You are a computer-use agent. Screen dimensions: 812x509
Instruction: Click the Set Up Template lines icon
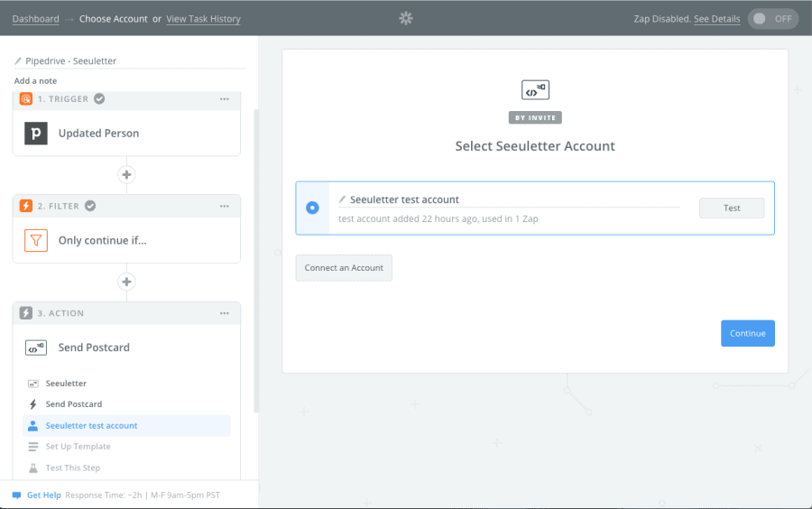tap(33, 447)
